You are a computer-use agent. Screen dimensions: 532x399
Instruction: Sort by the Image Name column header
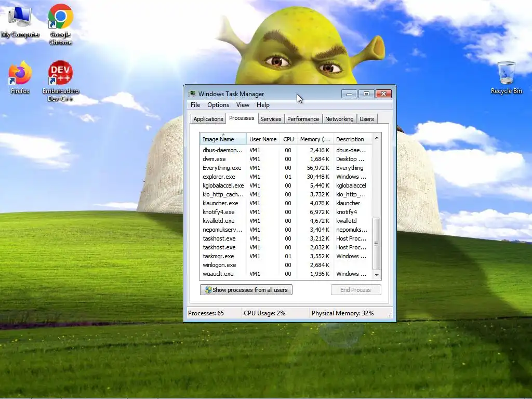tap(223, 139)
